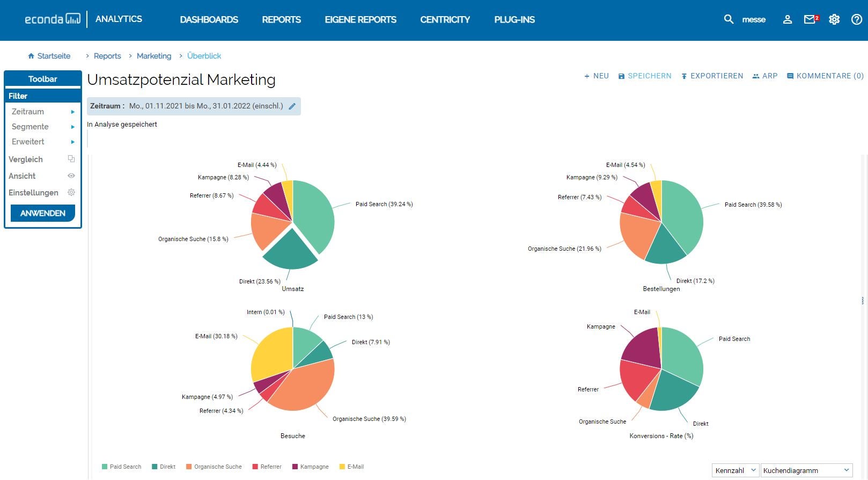Open the CENTRICITY menu
This screenshot has height=480, width=868.
click(x=445, y=19)
